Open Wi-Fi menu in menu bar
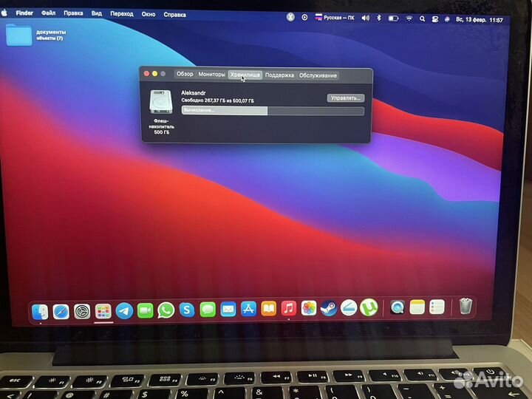 (x=409, y=18)
